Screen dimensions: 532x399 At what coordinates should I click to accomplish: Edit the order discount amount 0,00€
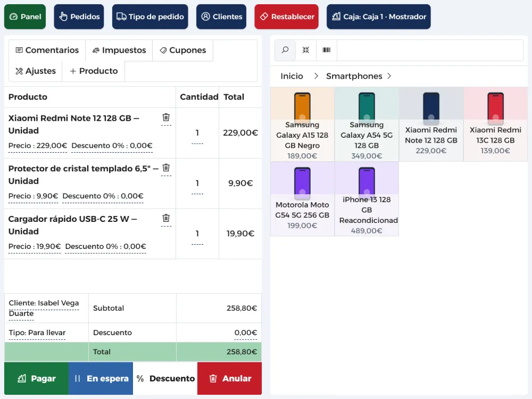pyautogui.click(x=246, y=333)
